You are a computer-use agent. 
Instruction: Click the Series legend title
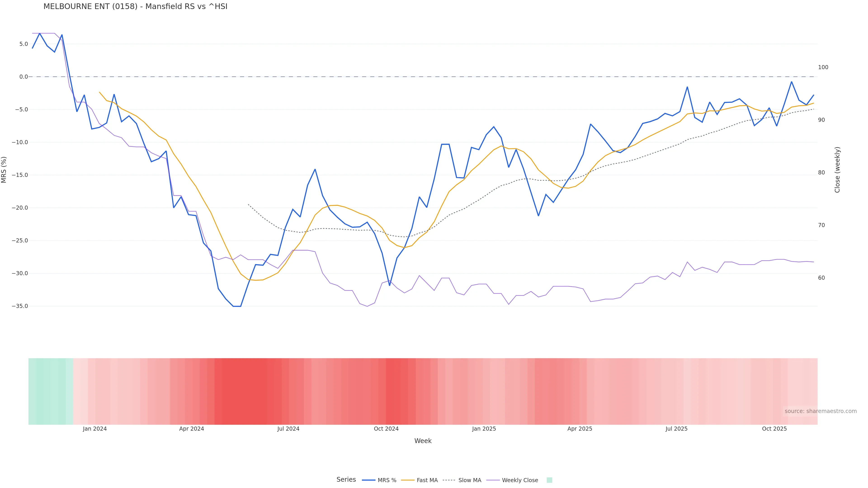point(346,480)
